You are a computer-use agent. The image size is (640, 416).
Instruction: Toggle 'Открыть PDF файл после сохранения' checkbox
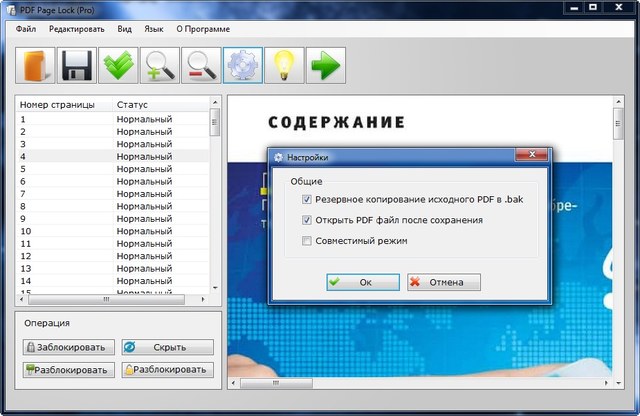(307, 220)
